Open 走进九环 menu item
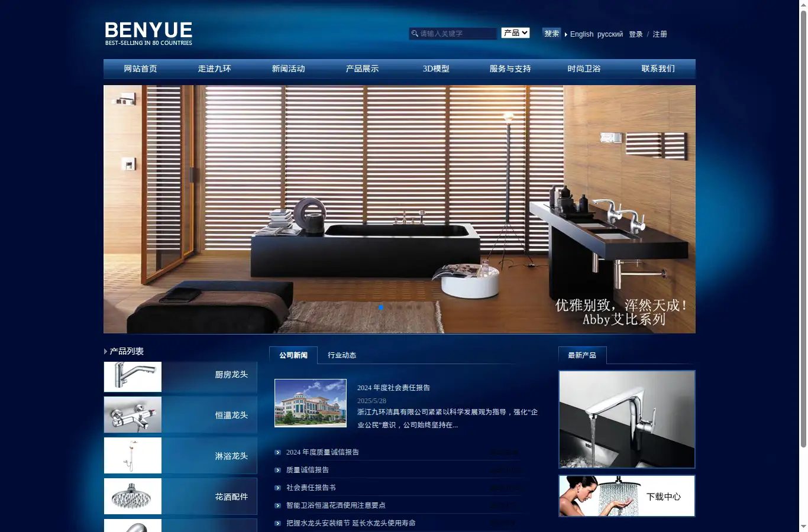The width and height of the screenshot is (808, 532). 214,69
